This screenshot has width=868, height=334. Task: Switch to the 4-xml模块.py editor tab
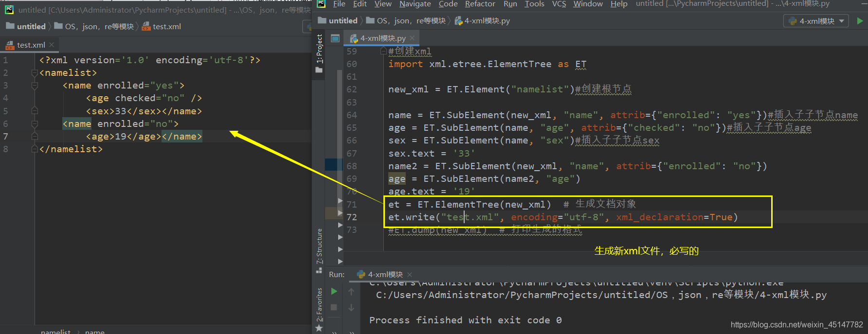pyautogui.click(x=382, y=38)
